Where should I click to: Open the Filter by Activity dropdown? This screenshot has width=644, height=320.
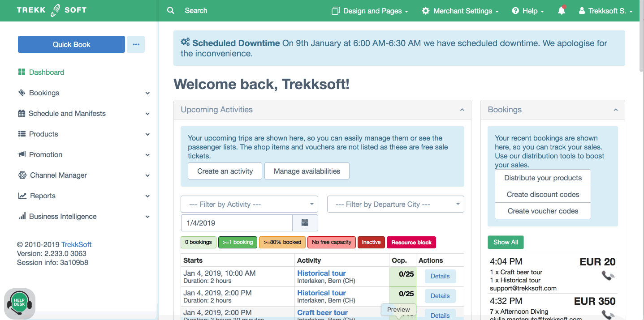249,204
